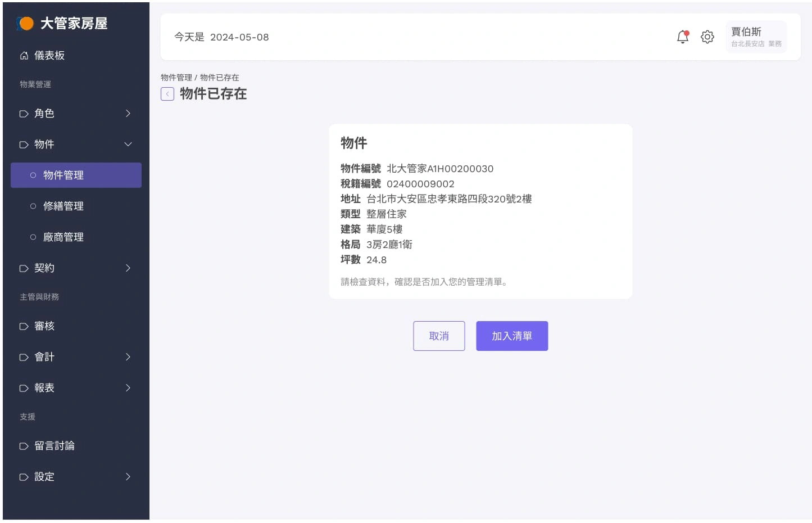
Task: Select the 會計 accounting icon
Action: [24, 357]
